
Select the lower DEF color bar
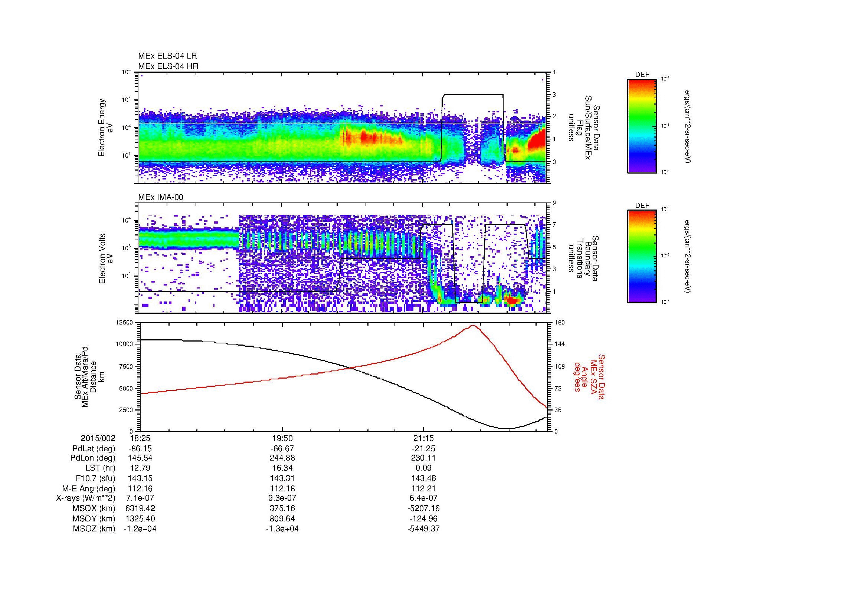coord(642,257)
